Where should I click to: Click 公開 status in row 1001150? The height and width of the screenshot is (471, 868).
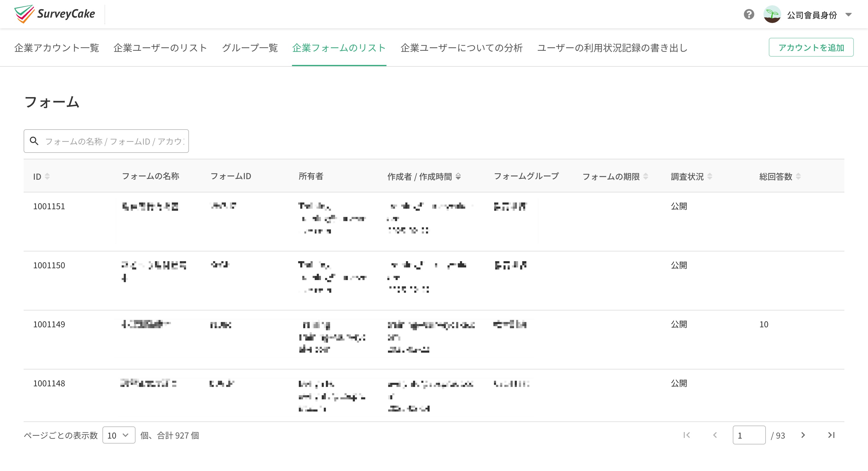[x=679, y=265]
